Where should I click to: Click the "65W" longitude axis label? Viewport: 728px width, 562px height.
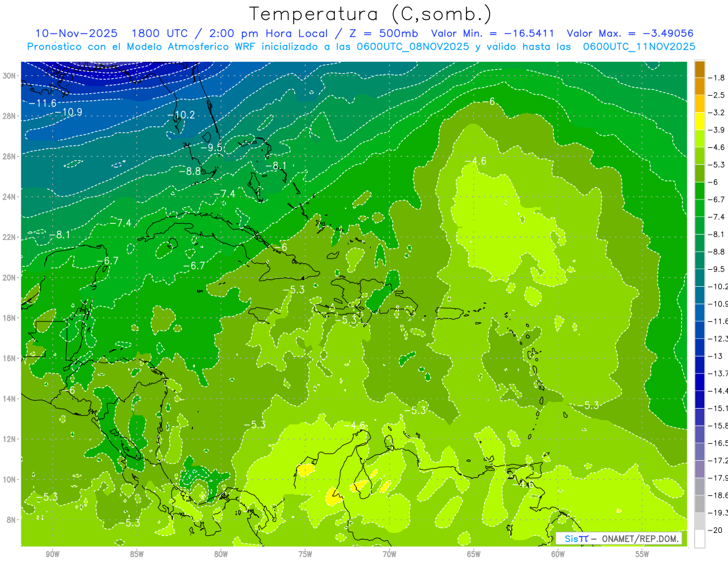[x=474, y=555]
